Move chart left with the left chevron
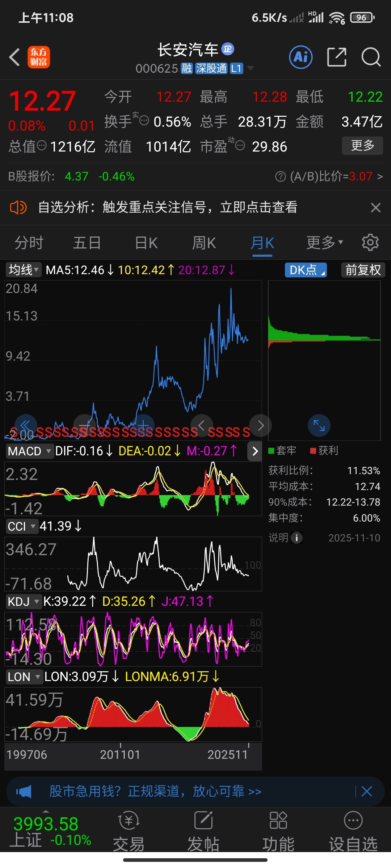This screenshot has height=868, width=391. [202, 425]
